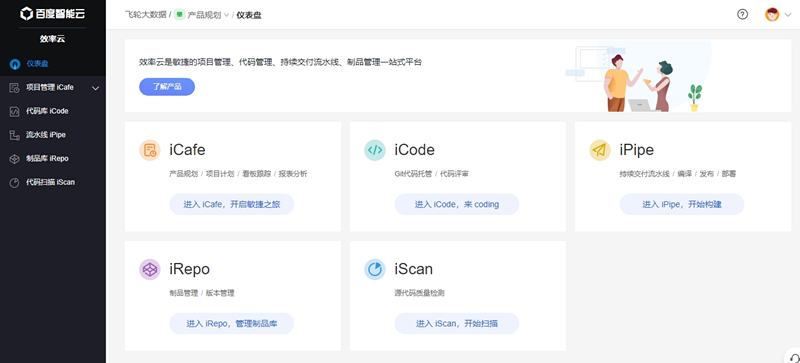Click 进入 iCode，来 coding button
This screenshot has height=363, width=800.
click(457, 204)
